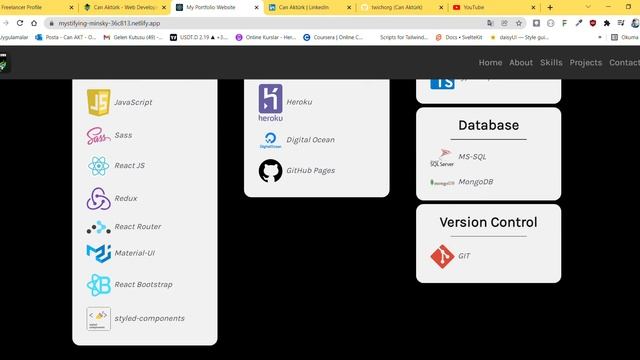Click the site lock icon
Viewport: 640px width, 360px height.
coord(51,23)
